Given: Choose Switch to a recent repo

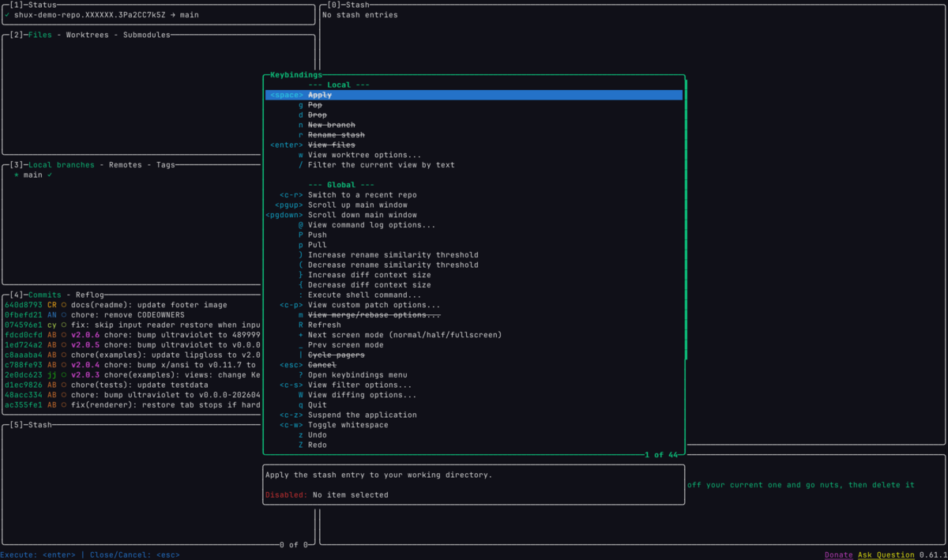Looking at the screenshot, I should coord(474,195).
